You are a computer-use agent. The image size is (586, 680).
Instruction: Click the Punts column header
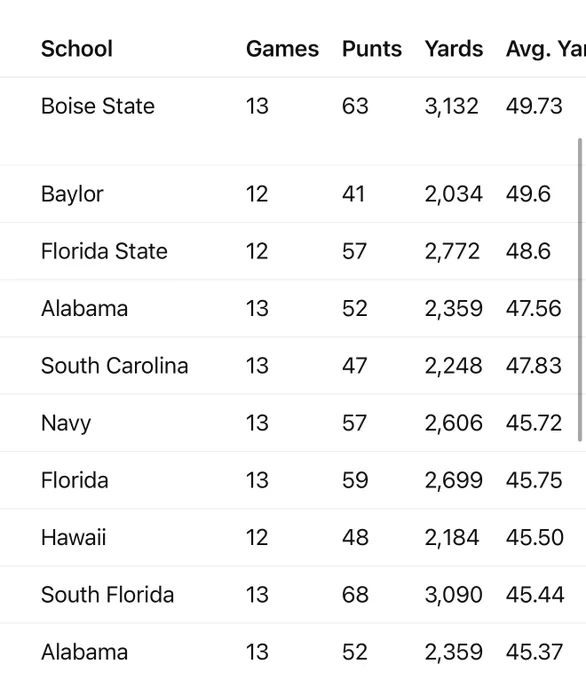tap(372, 49)
